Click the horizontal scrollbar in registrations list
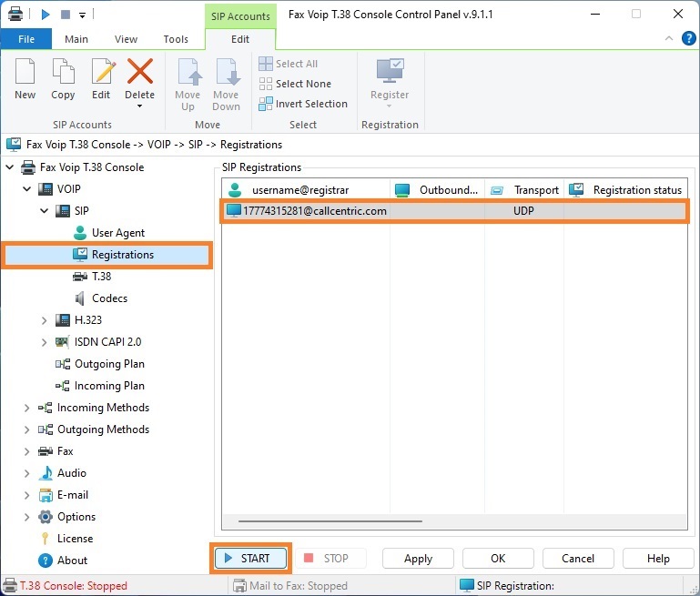 [330, 521]
